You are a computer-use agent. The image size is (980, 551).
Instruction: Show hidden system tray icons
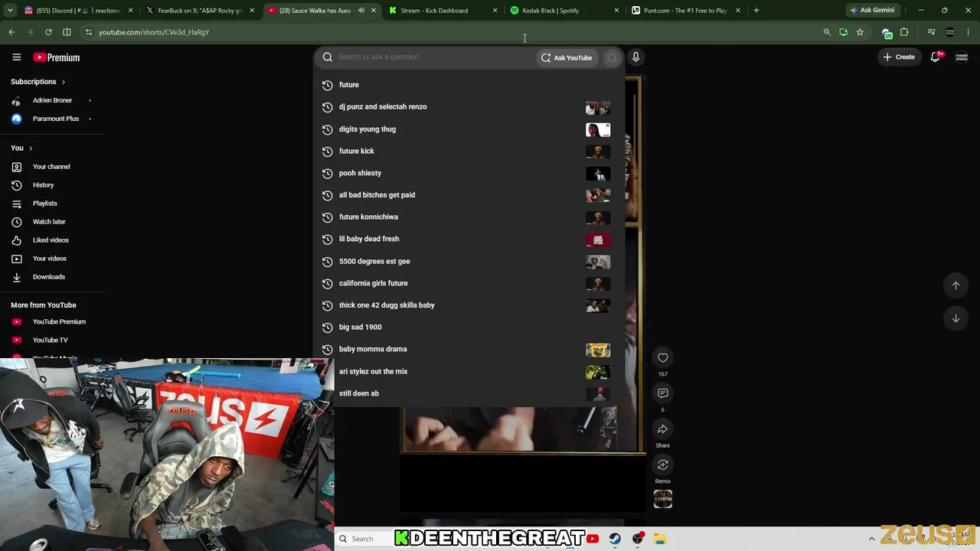871,539
